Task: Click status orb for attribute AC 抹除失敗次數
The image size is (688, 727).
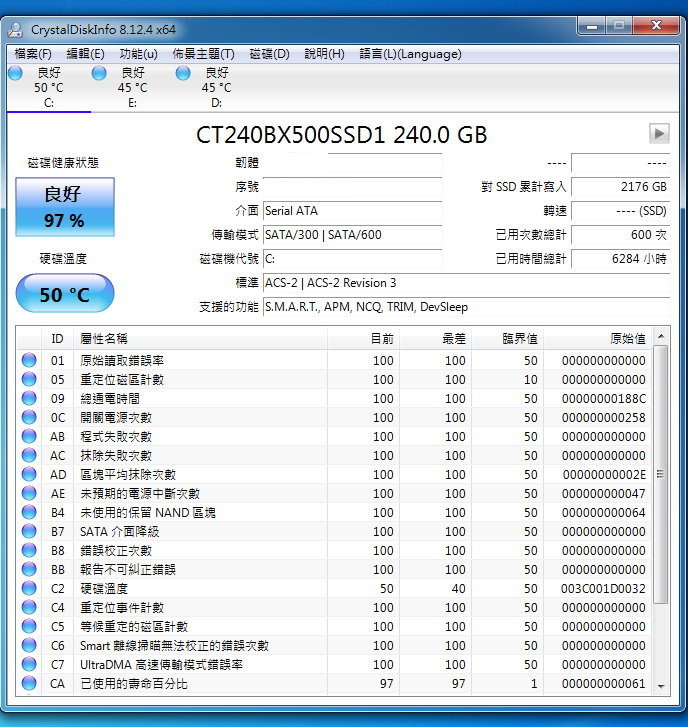Action: 29,455
